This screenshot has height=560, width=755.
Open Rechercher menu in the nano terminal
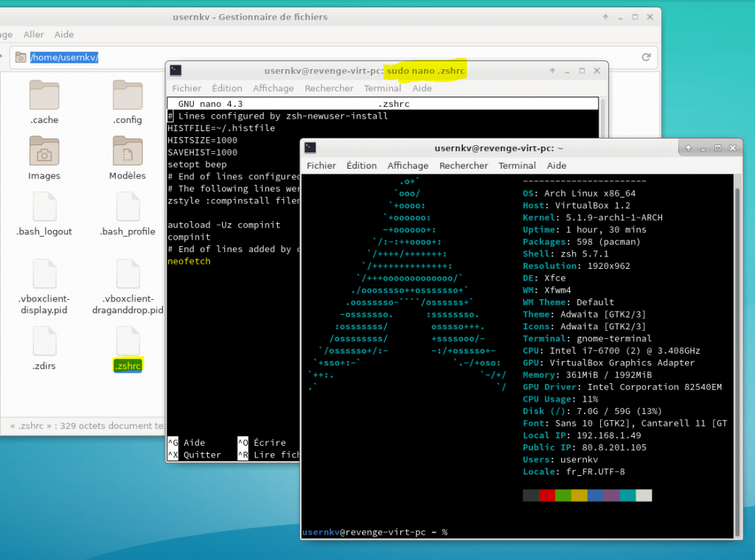pos(329,88)
